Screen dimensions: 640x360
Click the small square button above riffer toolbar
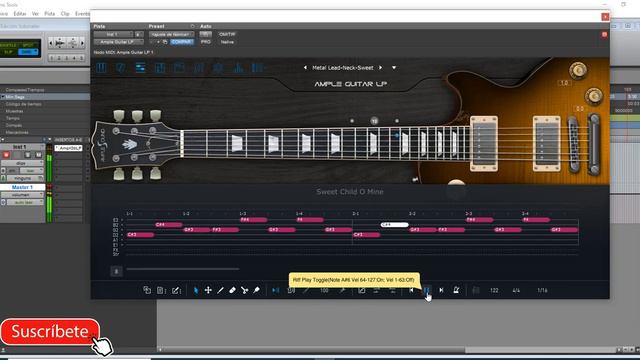click(x=116, y=271)
